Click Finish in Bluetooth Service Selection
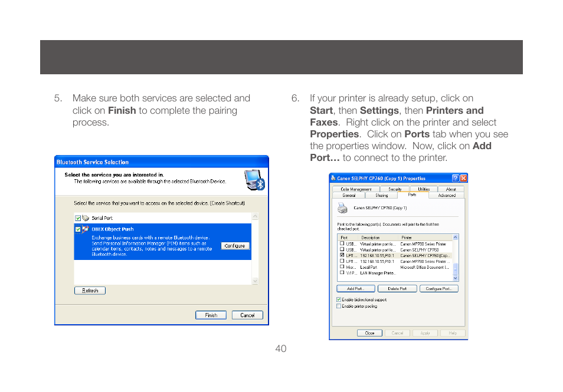The image size is (563, 392). [211, 315]
